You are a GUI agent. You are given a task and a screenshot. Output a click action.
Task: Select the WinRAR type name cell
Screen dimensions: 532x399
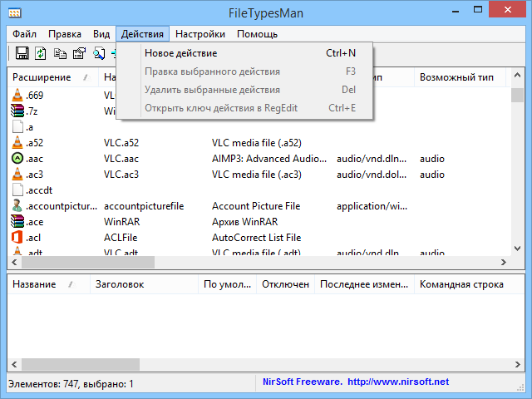coord(122,222)
